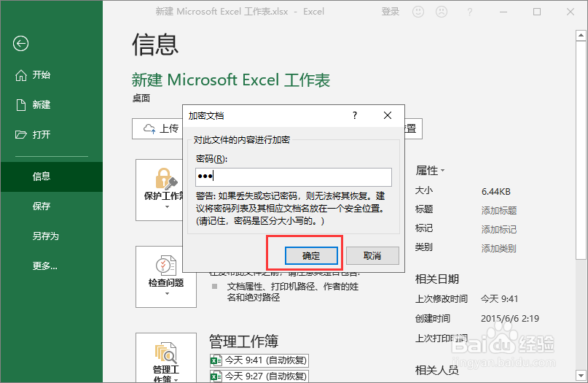Click the frowning face feedback icon
Image resolution: width=588 pixels, height=383 pixels.
click(x=442, y=12)
